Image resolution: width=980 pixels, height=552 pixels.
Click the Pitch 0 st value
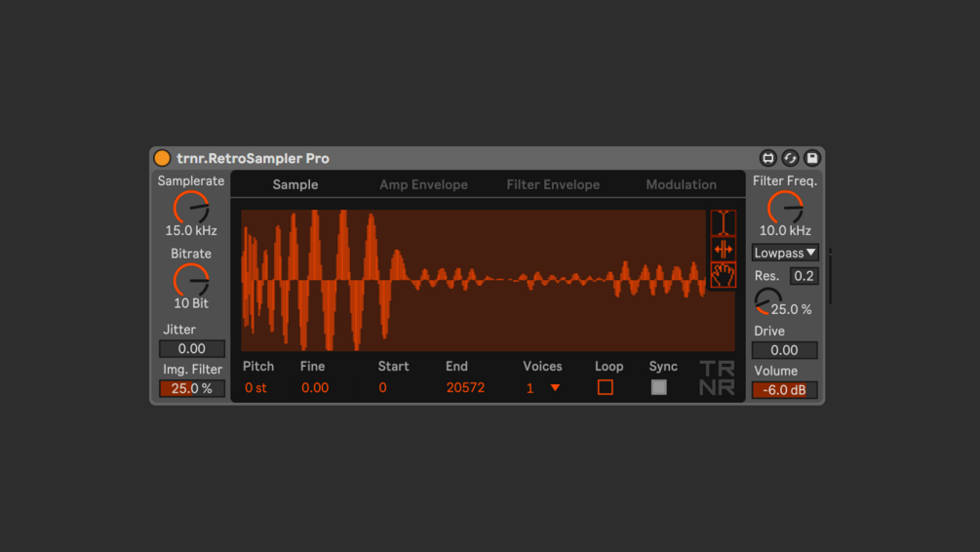(x=255, y=387)
